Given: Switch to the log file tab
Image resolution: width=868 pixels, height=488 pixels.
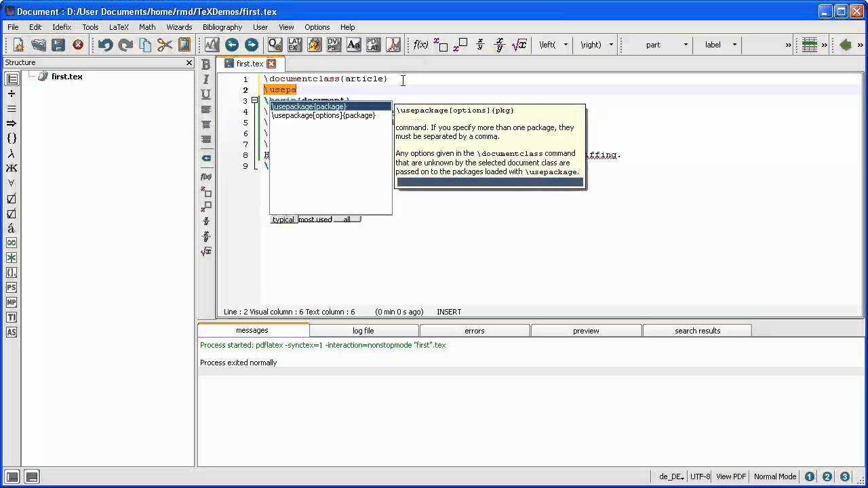Looking at the screenshot, I should [363, 331].
